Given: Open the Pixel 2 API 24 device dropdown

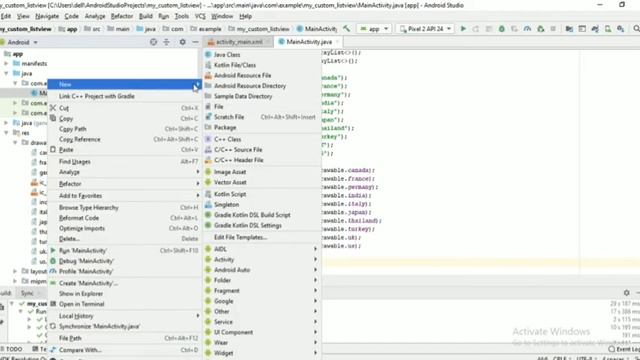Looking at the screenshot, I should [x=425, y=29].
